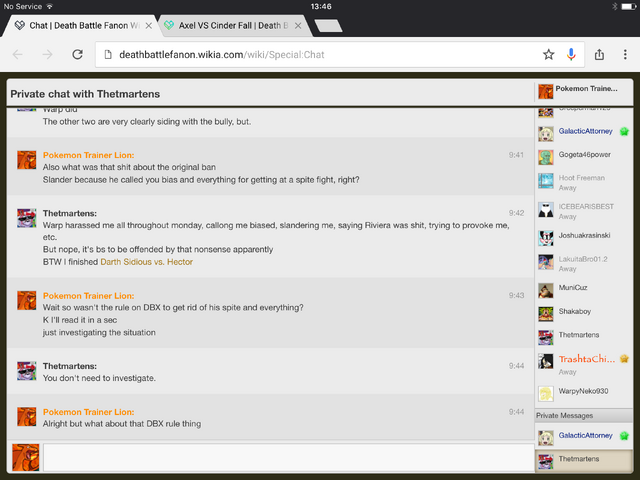Click Thetmartens username at 9:44 message
The image size is (640, 480).
pyautogui.click(x=70, y=366)
